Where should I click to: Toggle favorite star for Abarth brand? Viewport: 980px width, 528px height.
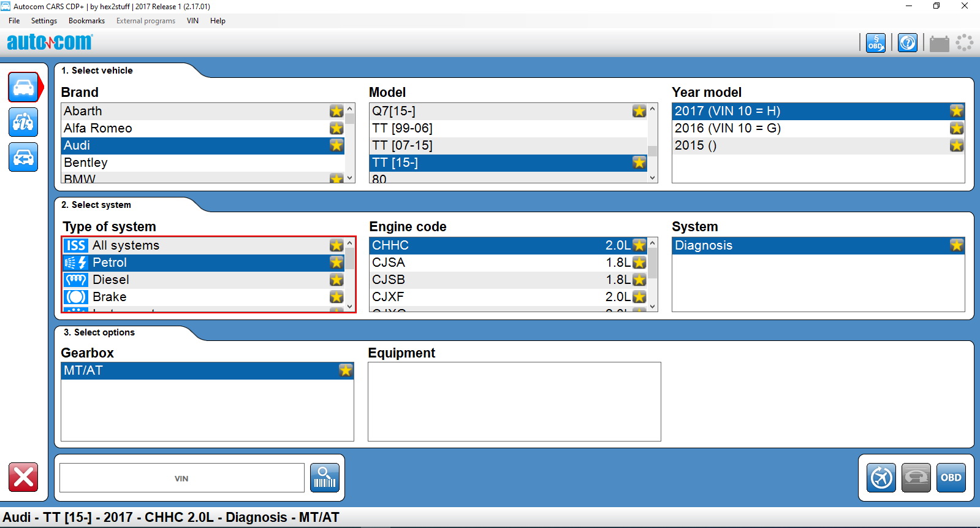336,111
